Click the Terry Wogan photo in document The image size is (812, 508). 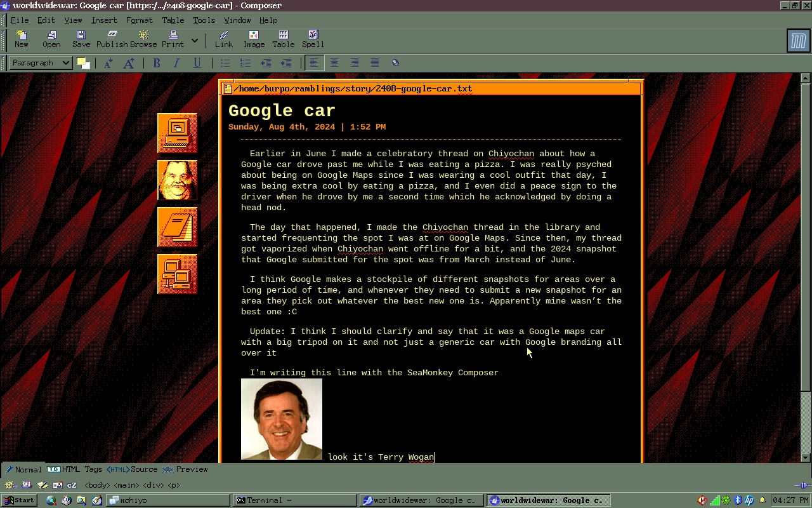tap(282, 419)
